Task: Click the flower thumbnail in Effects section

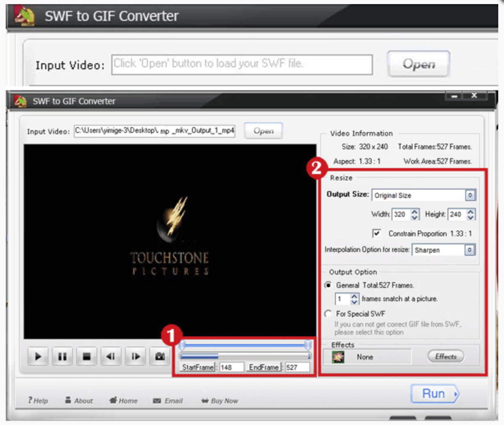Action: tap(338, 357)
